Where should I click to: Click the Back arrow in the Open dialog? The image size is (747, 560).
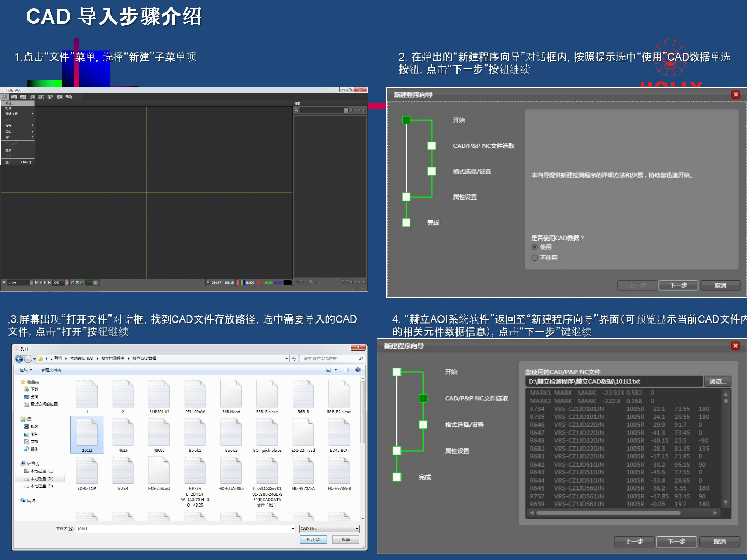point(19,359)
